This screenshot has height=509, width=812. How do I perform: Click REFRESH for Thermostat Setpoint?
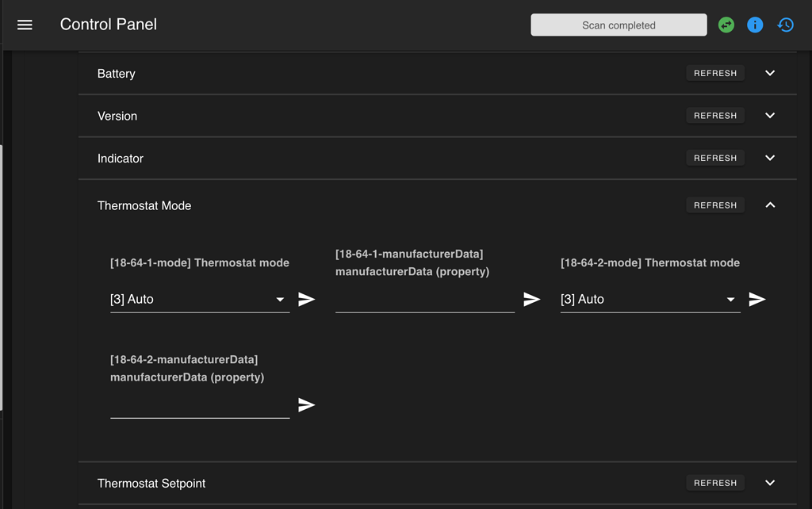[x=714, y=483]
